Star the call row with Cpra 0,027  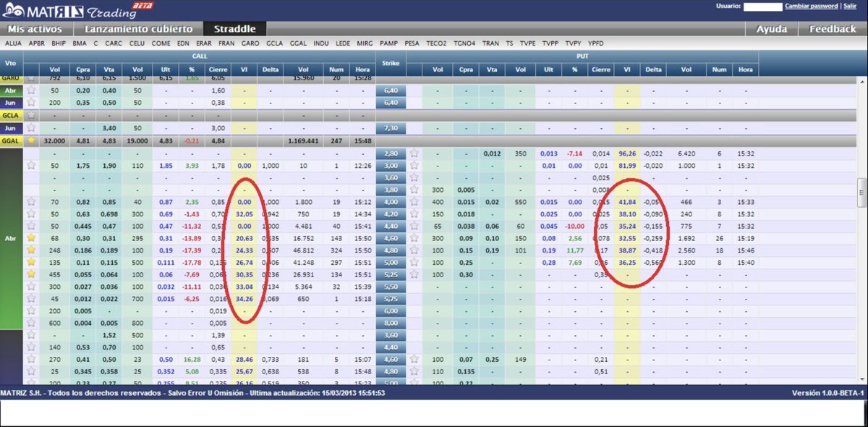click(x=31, y=287)
